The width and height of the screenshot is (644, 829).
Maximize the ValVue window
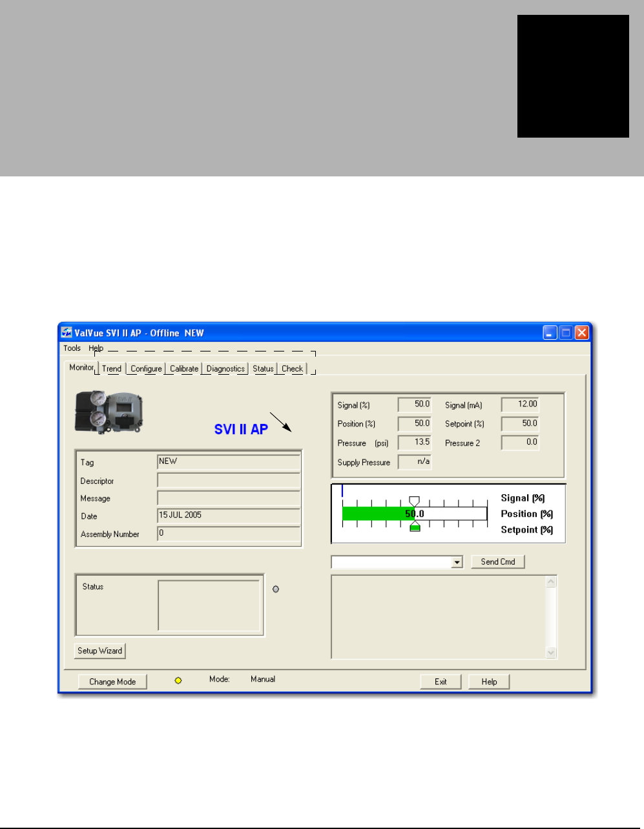click(566, 333)
